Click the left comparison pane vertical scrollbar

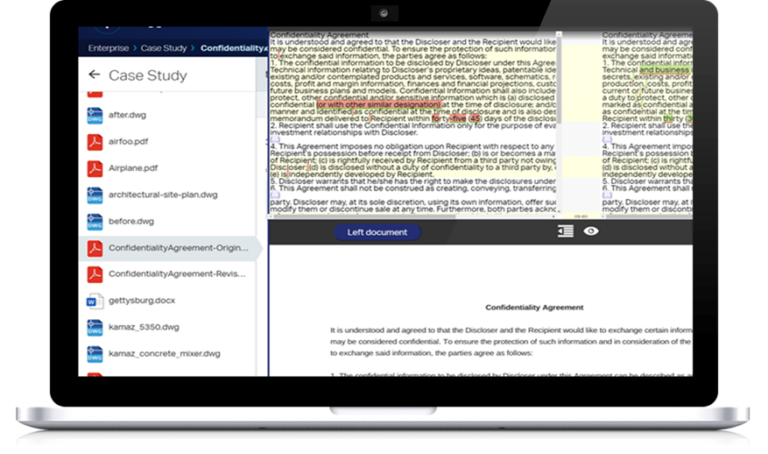[558, 120]
